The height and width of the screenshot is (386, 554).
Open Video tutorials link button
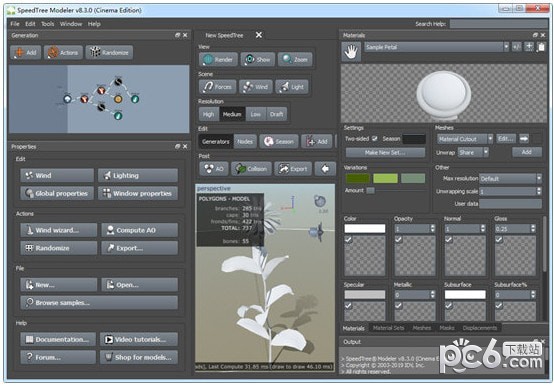tap(138, 339)
